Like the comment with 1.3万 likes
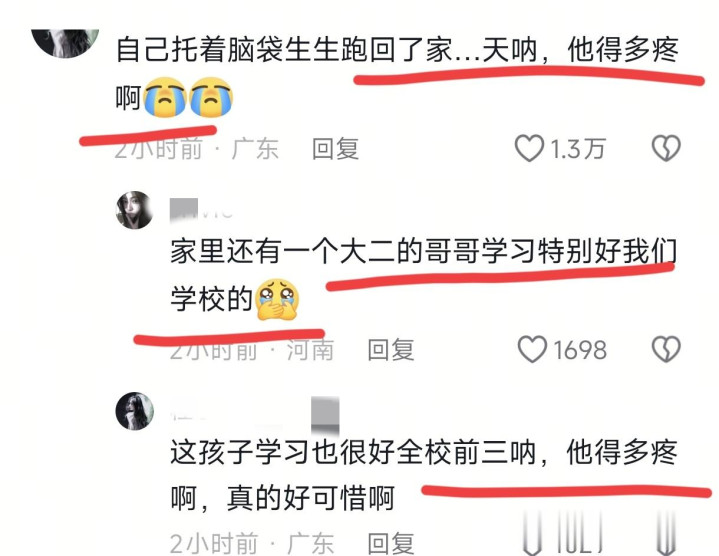 pyautogui.click(x=529, y=148)
